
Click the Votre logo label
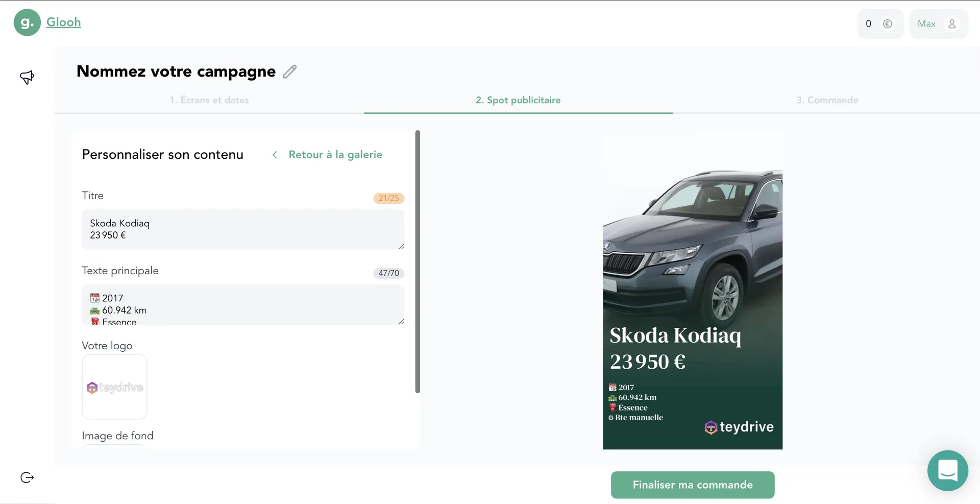[x=107, y=346]
